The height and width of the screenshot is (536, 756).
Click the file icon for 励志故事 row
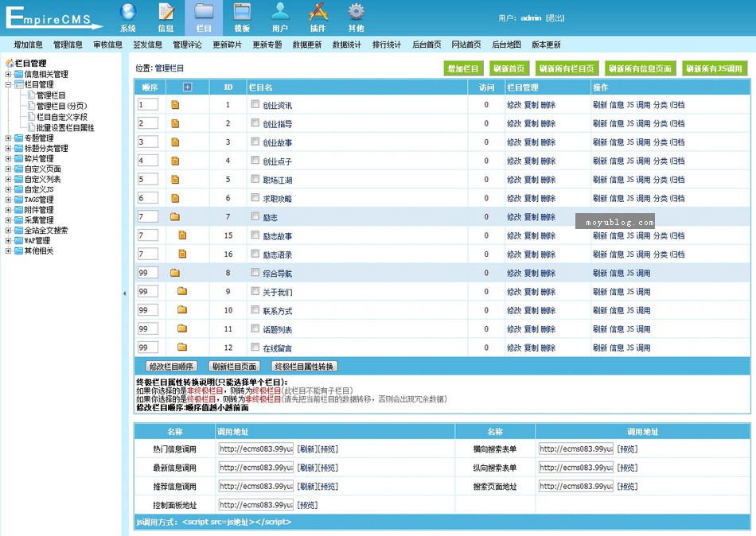tap(182, 235)
